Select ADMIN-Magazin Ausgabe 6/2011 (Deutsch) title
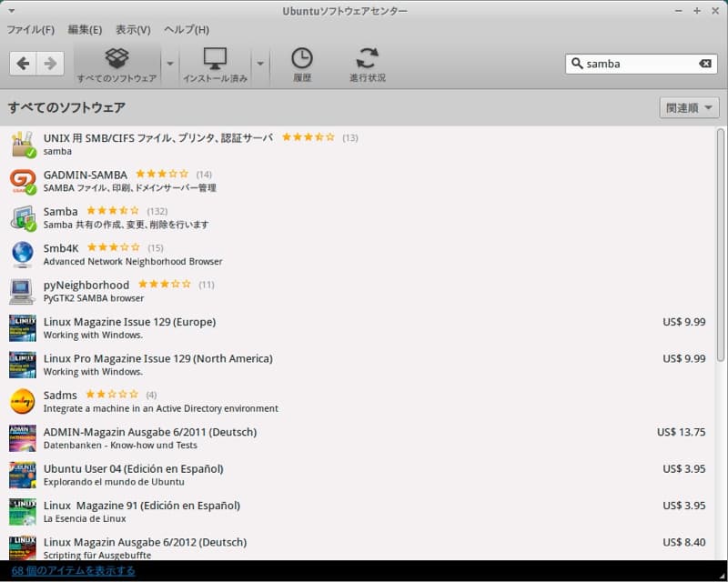This screenshot has height=582, width=728. [150, 432]
